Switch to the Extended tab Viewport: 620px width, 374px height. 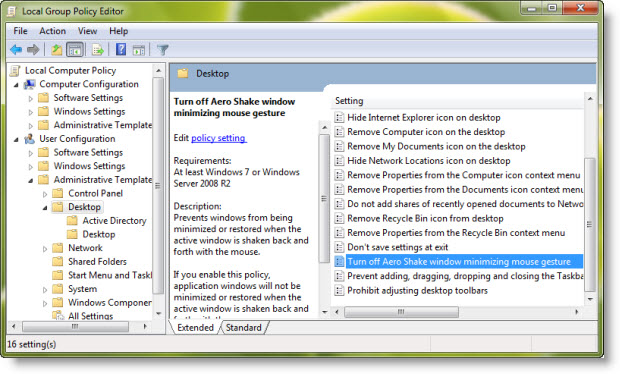(195, 327)
